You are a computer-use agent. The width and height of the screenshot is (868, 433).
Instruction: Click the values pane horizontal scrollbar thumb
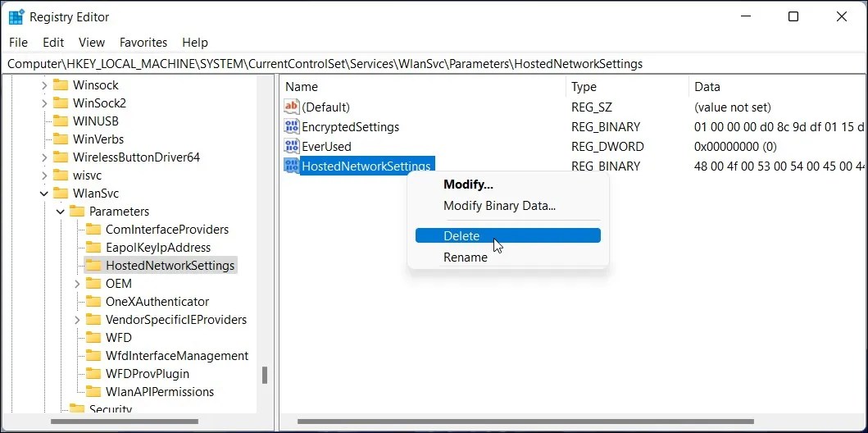tap(525, 422)
